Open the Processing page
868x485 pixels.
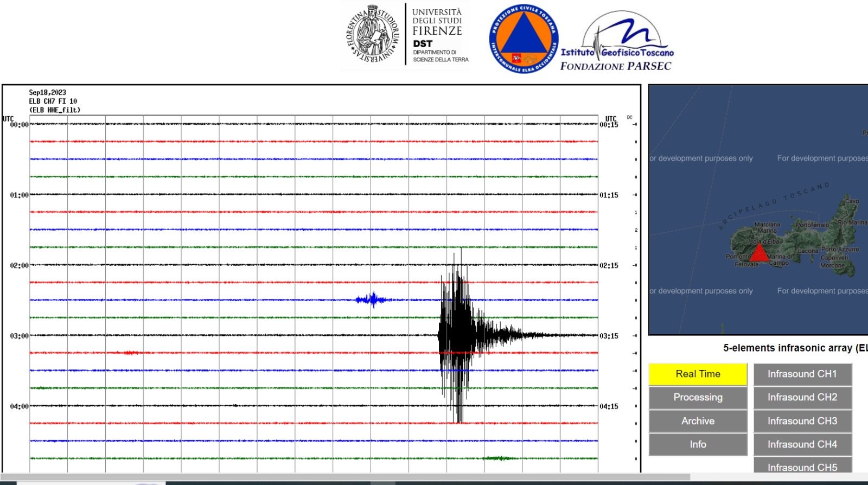[698, 397]
